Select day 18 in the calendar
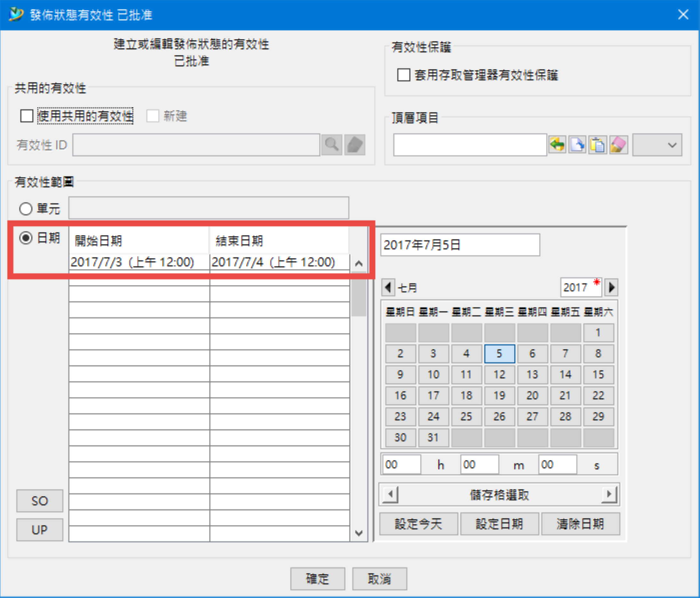700x598 pixels. (466, 395)
